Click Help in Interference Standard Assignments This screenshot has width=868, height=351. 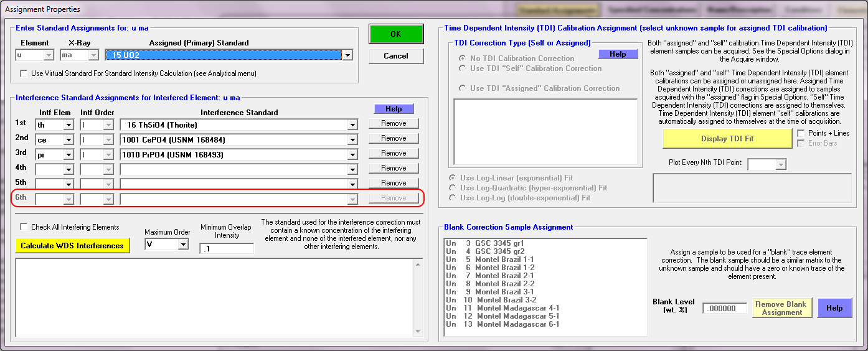click(394, 109)
